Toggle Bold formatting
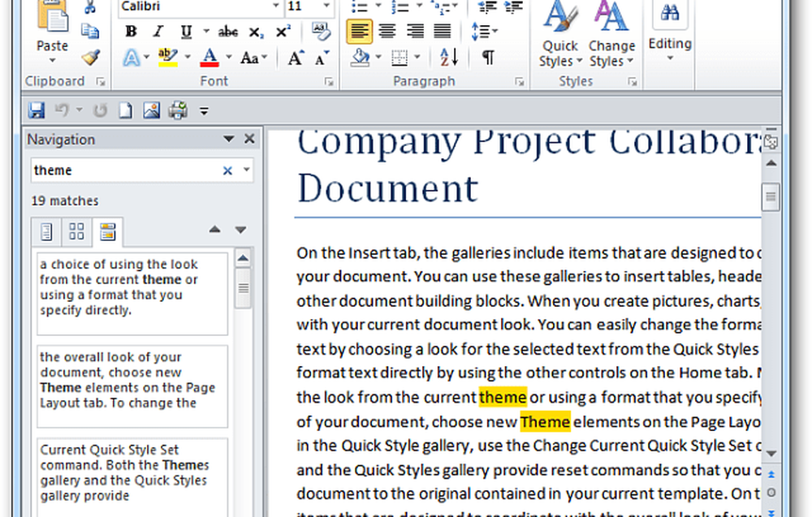Screen dimensions: 812x517 [131, 32]
